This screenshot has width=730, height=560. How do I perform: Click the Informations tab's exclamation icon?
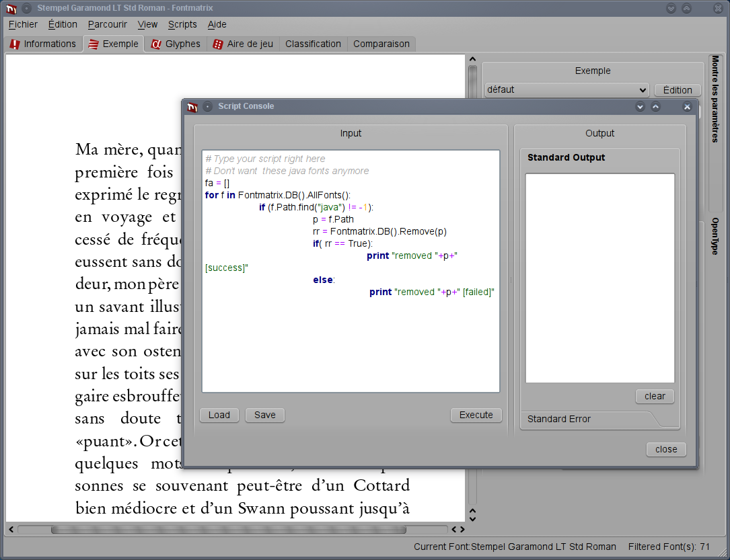coord(15,44)
